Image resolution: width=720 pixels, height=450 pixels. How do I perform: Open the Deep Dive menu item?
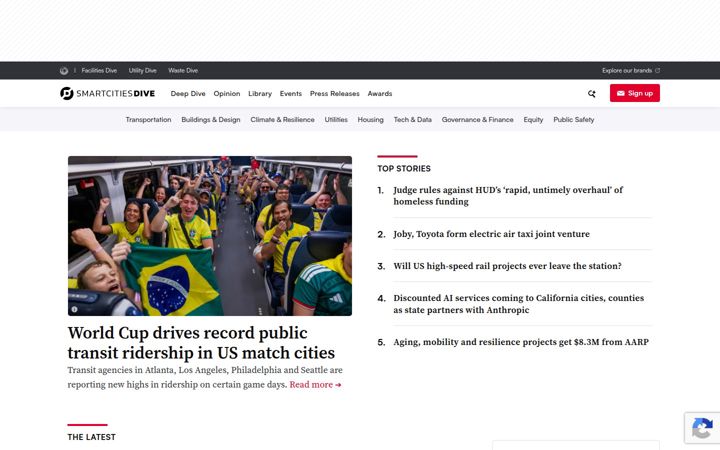click(x=188, y=94)
